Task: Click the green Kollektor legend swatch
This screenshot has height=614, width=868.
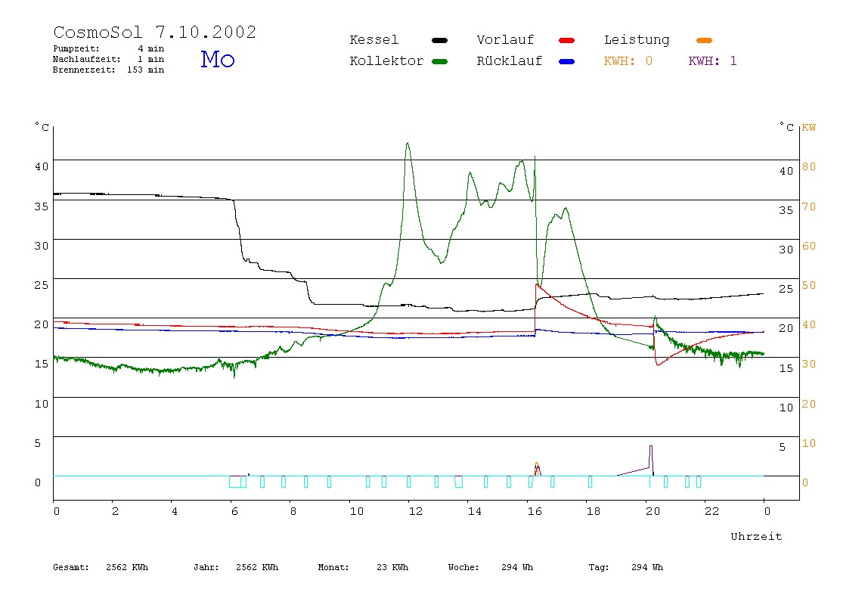Action: click(x=439, y=61)
